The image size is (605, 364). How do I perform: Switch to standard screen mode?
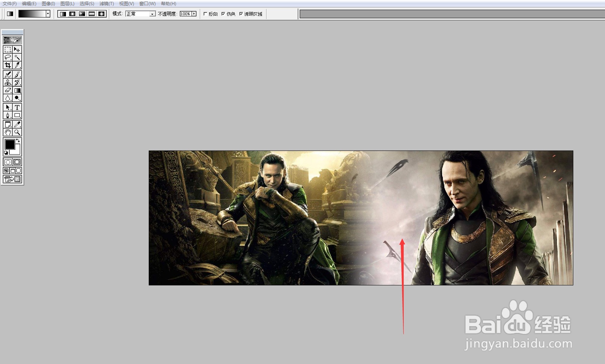pyautogui.click(x=6, y=171)
